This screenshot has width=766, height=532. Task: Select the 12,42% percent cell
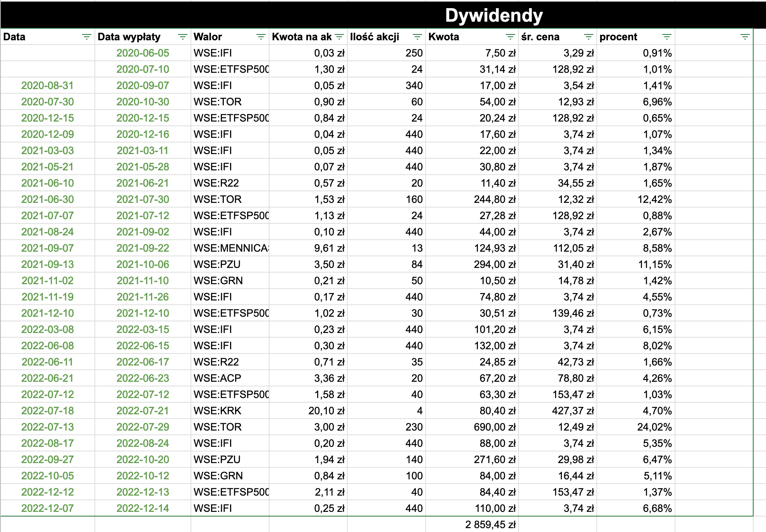tap(636, 199)
